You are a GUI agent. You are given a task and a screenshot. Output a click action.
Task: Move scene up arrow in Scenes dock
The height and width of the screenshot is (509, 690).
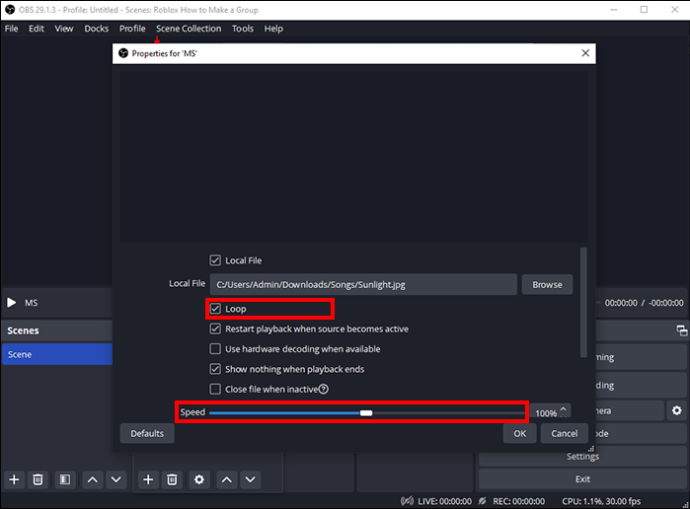92,479
